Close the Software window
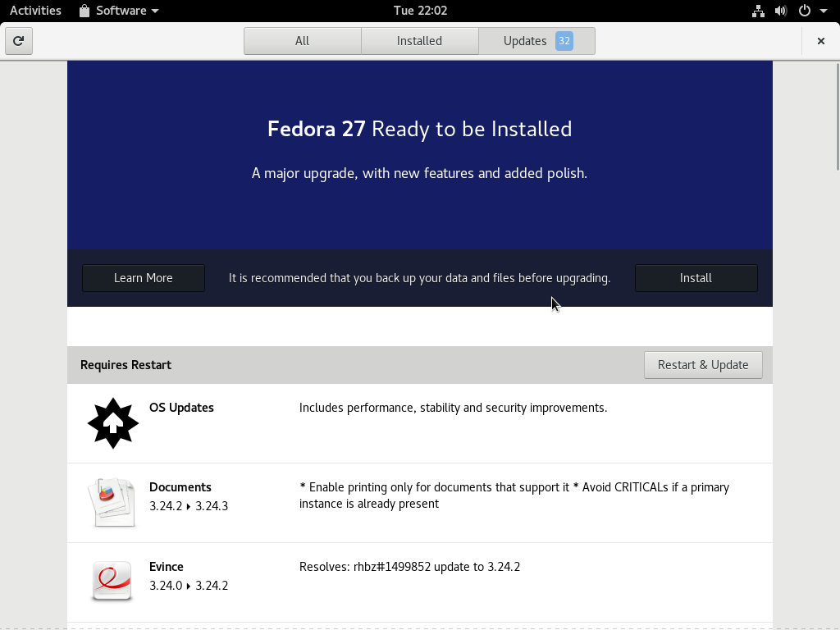 [820, 41]
